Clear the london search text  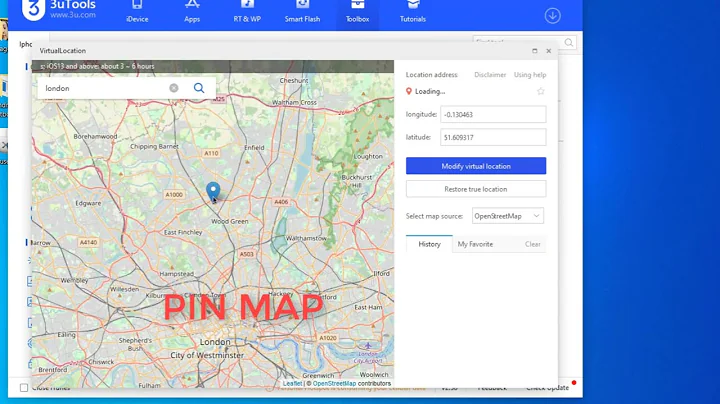pos(174,88)
